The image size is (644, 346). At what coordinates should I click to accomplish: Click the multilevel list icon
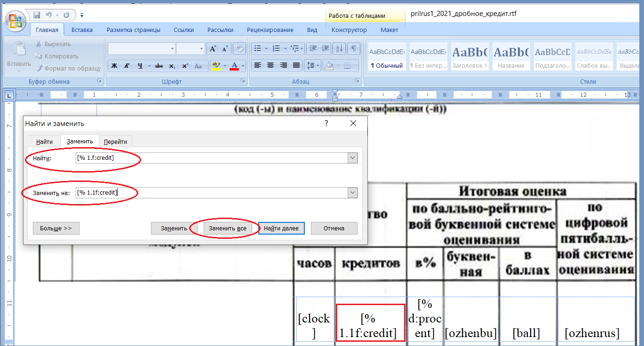tap(294, 48)
